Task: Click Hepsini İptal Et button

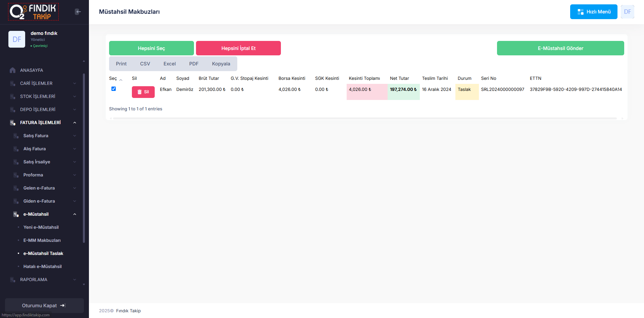Action: coord(238,48)
